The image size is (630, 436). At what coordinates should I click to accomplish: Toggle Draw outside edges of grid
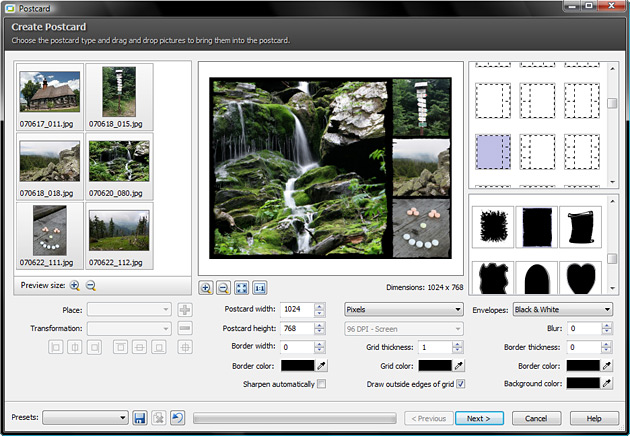[x=460, y=384]
